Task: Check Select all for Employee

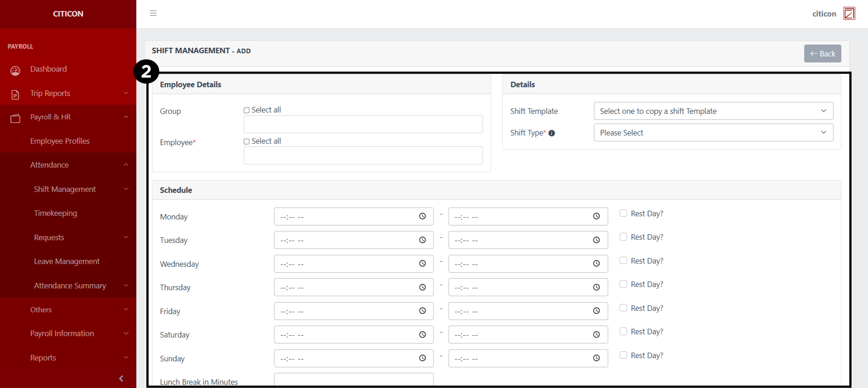Action: point(247,141)
